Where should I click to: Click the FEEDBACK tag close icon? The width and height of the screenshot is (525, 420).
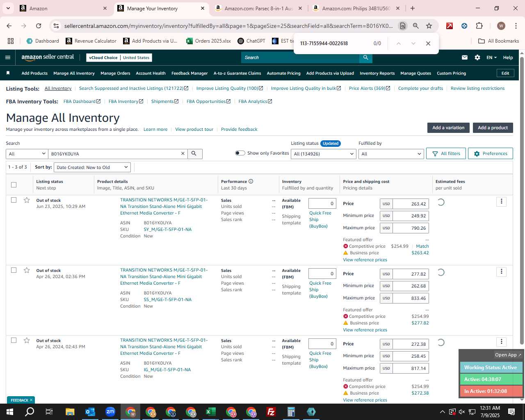tap(31, 400)
